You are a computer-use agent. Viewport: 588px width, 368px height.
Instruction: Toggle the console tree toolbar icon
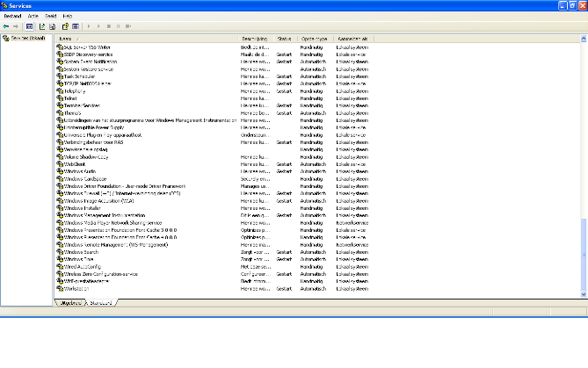pos(29,26)
